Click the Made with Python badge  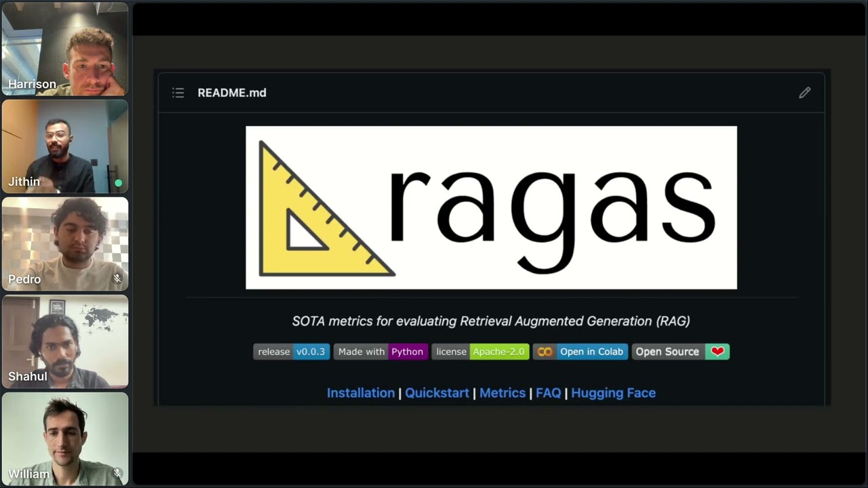tap(380, 352)
